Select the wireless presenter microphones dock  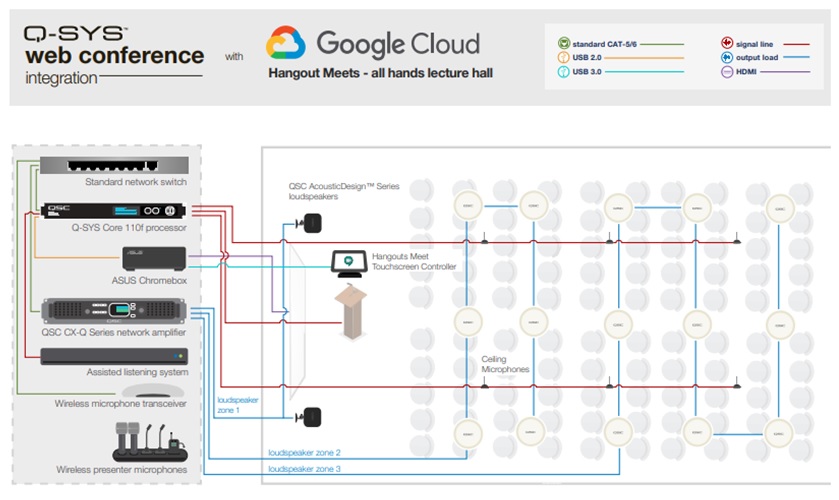coord(150,442)
